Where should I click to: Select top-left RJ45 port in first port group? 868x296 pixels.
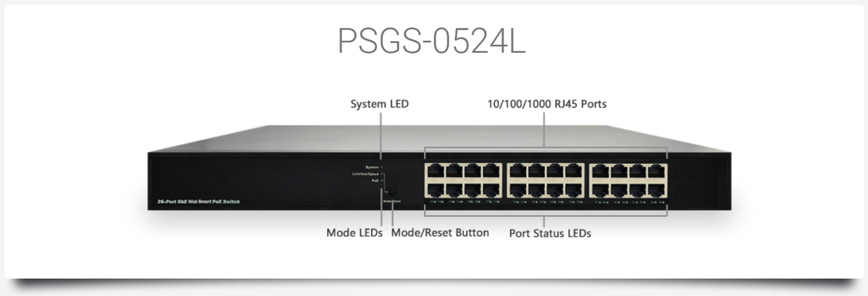point(435,171)
